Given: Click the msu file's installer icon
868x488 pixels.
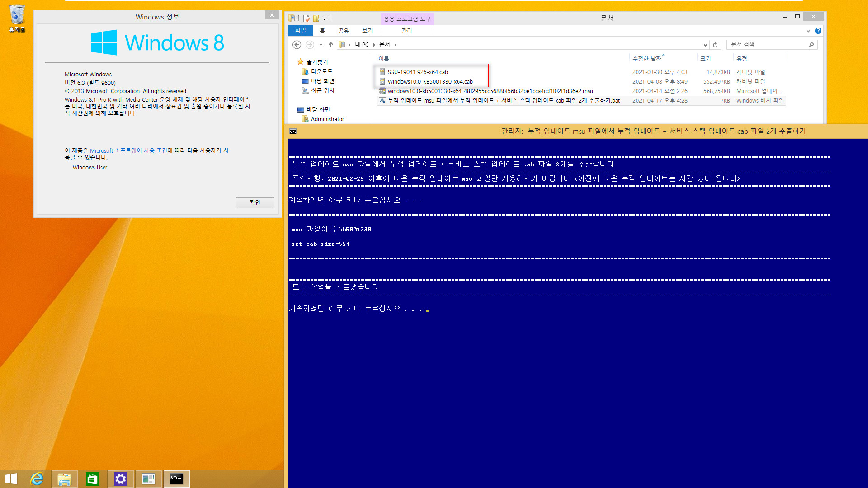Looking at the screenshot, I should [382, 91].
